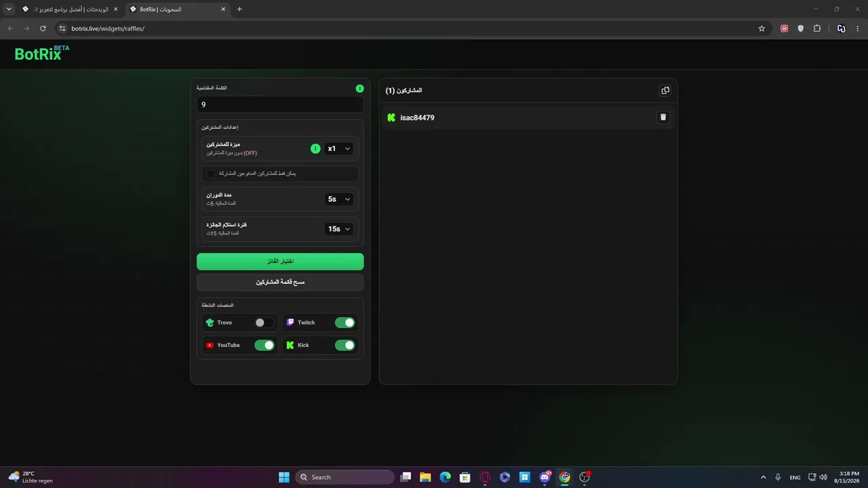Open Discord from the taskbar
Image resolution: width=868 pixels, height=488 pixels.
pyautogui.click(x=545, y=477)
